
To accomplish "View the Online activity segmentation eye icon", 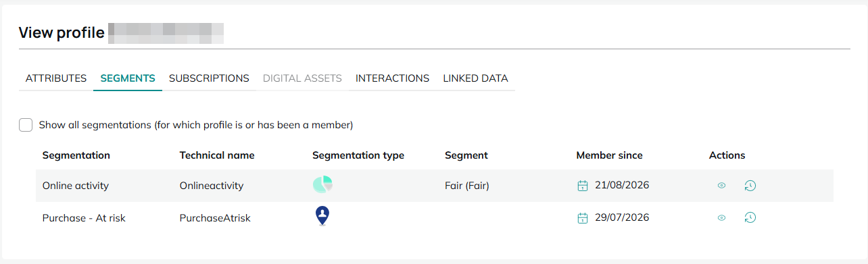I will pos(721,185).
